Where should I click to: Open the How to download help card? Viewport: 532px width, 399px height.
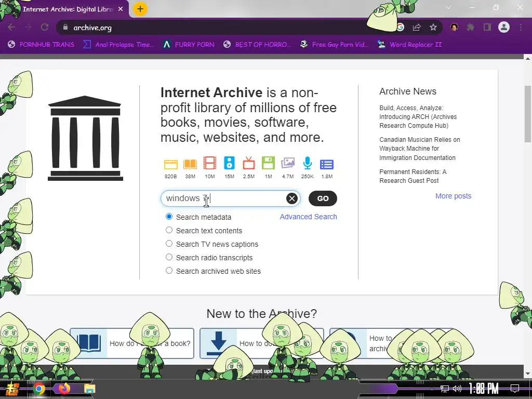[x=262, y=343]
